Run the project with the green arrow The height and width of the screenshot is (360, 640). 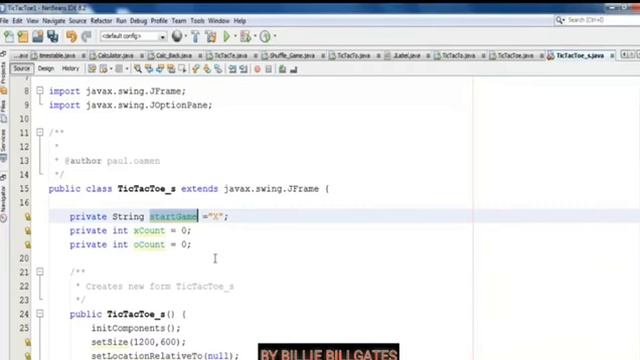pyautogui.click(x=227, y=37)
